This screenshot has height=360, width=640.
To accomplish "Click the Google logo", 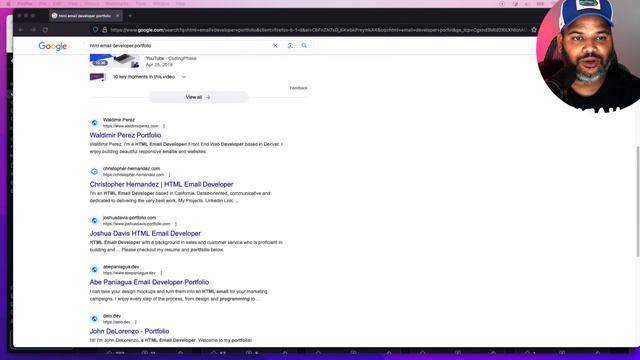I will point(53,46).
